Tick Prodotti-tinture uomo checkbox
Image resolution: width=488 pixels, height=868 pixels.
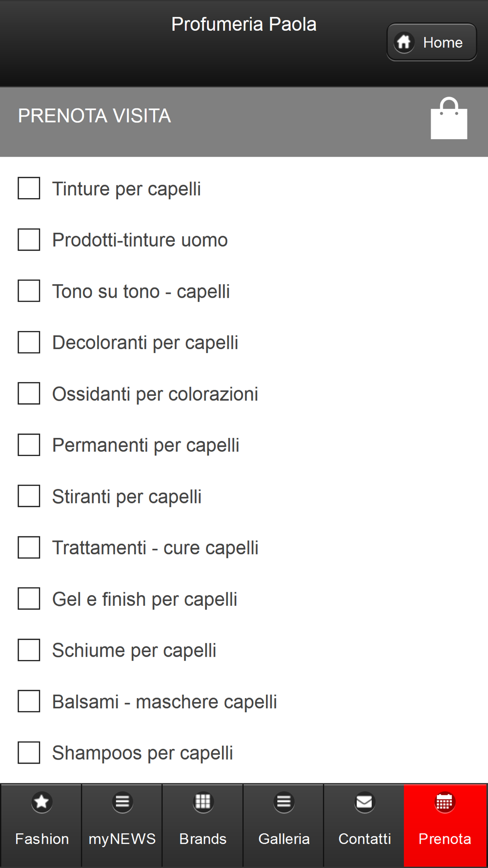click(29, 240)
